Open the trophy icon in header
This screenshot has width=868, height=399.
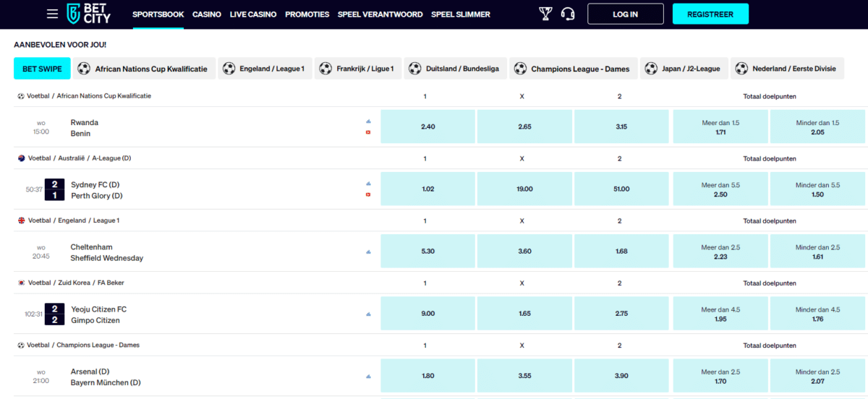click(545, 14)
